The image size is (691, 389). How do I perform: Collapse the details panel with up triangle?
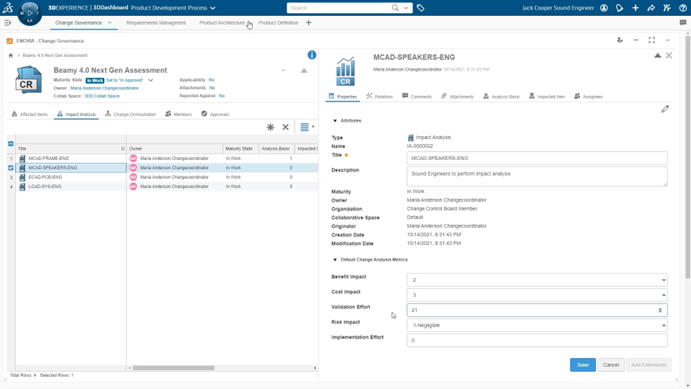click(657, 56)
